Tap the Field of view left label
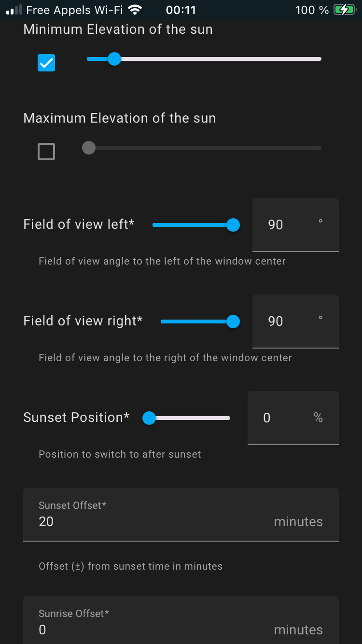 coord(79,224)
